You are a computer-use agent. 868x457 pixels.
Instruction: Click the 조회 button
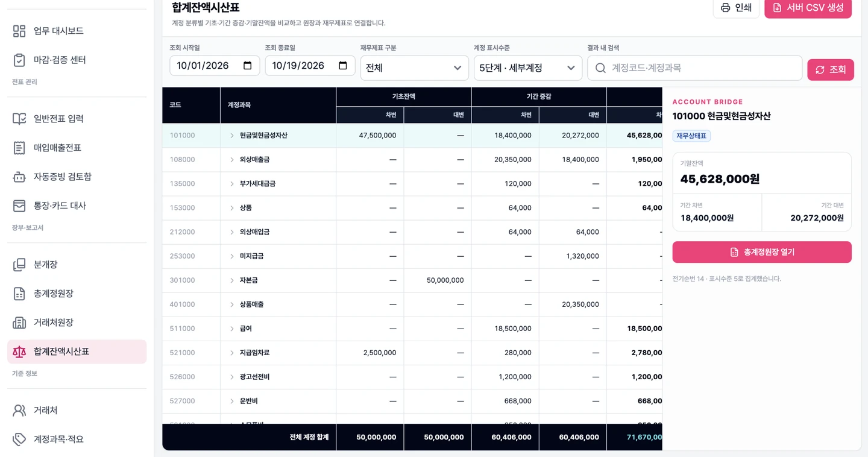point(831,70)
